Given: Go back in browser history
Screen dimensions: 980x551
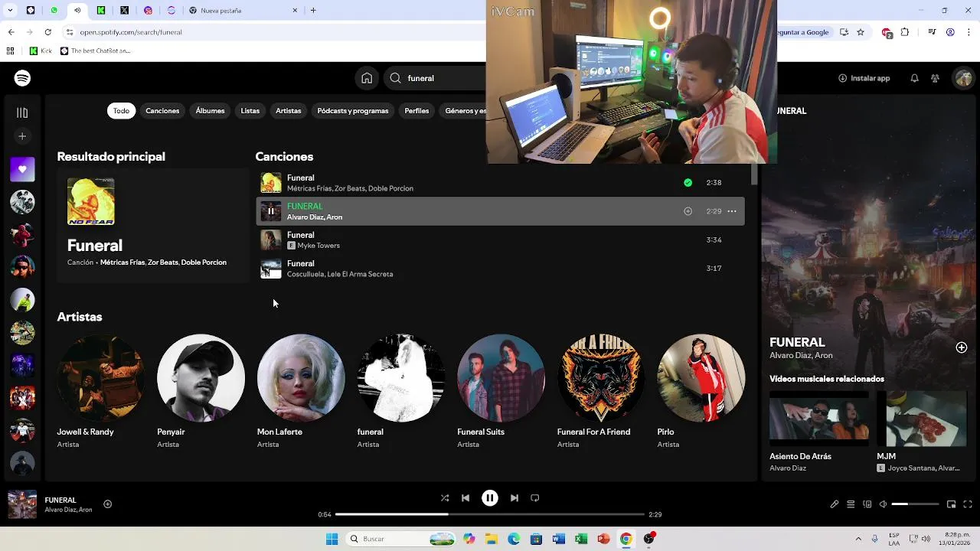Looking at the screenshot, I should pos(11,32).
